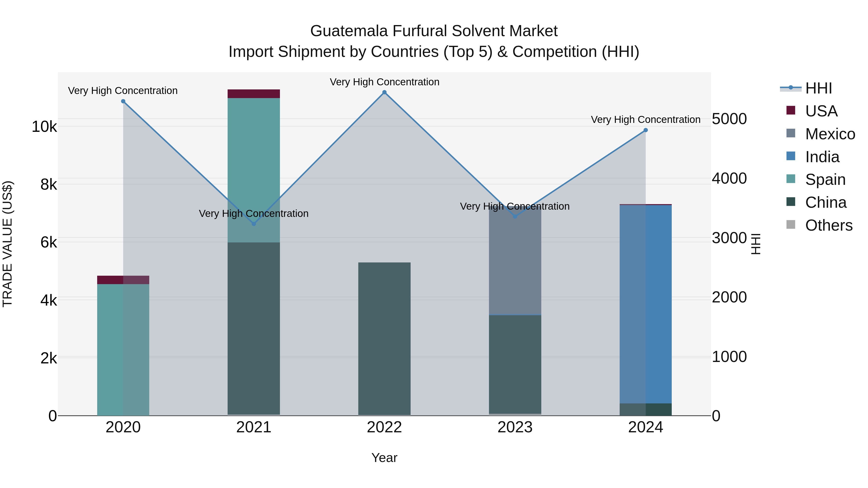Screen dimensions: 868x488
Task: Click the 2021 x-axis label
Action: 254,427
